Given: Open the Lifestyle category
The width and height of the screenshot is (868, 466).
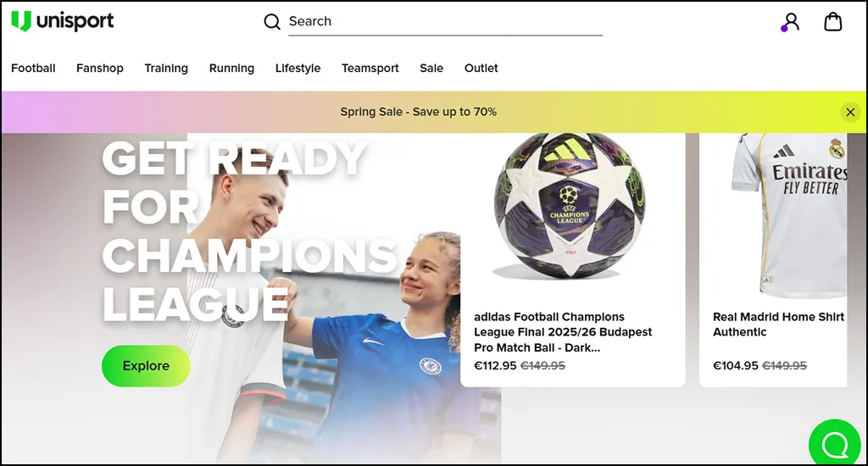Looking at the screenshot, I should point(298,68).
